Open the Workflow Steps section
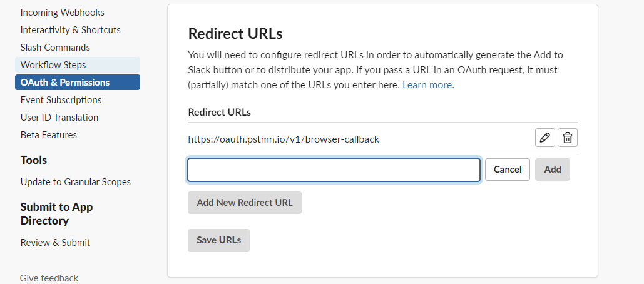Viewport: 644px width, 284px height. (x=53, y=65)
